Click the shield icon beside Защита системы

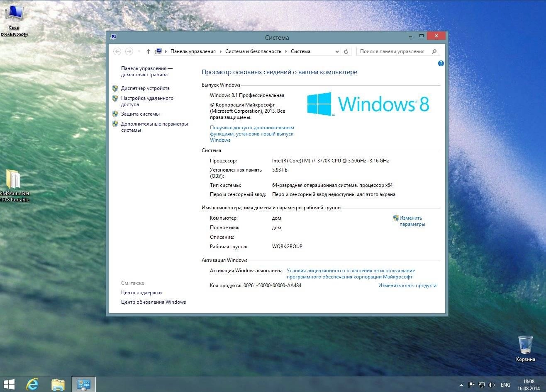[x=115, y=114]
